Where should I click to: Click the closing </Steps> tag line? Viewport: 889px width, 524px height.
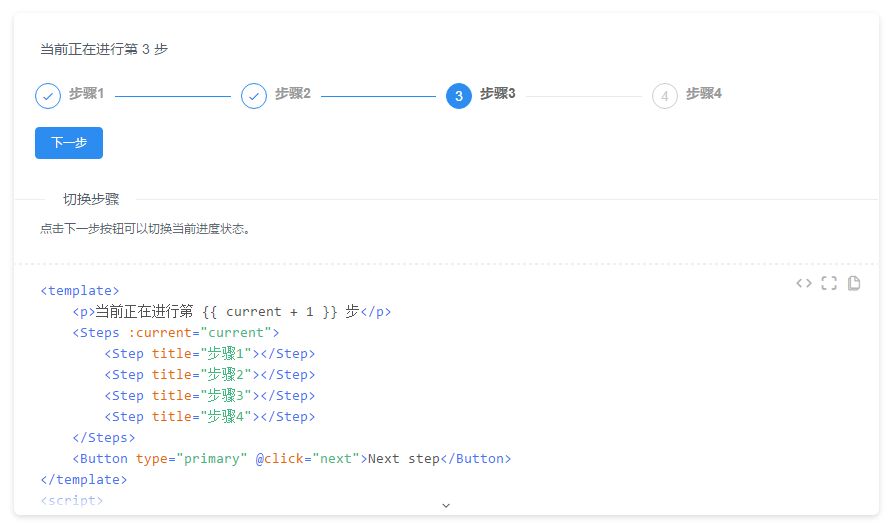(104, 438)
